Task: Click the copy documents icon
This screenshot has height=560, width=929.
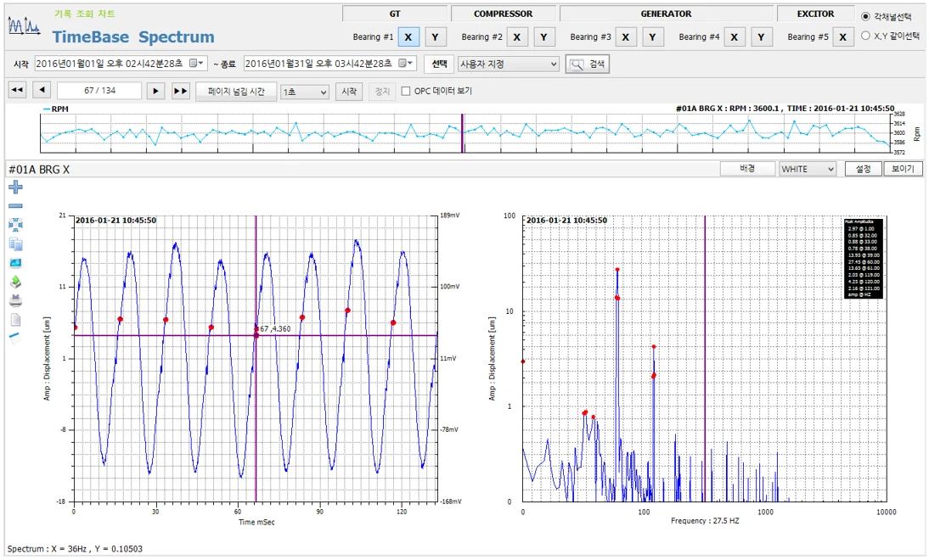Action: click(x=16, y=244)
